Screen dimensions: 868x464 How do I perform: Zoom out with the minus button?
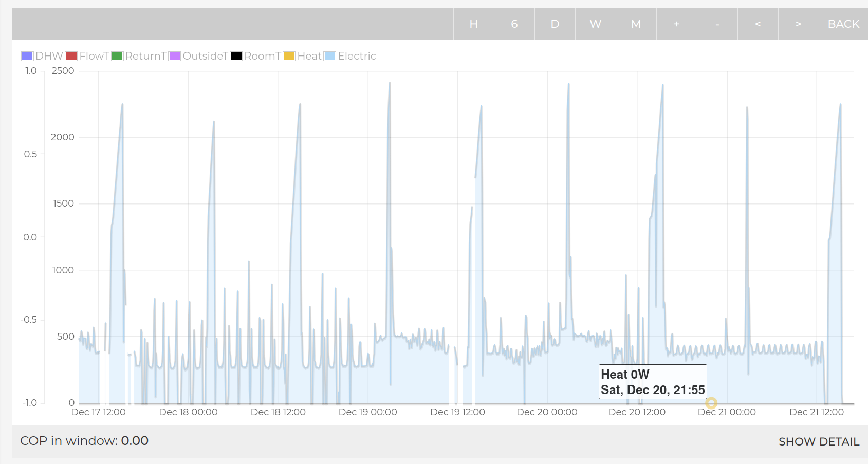point(717,24)
